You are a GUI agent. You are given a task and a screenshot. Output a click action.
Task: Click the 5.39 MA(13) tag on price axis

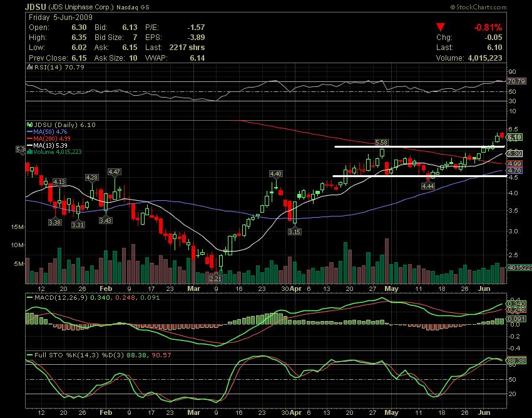[x=514, y=154]
